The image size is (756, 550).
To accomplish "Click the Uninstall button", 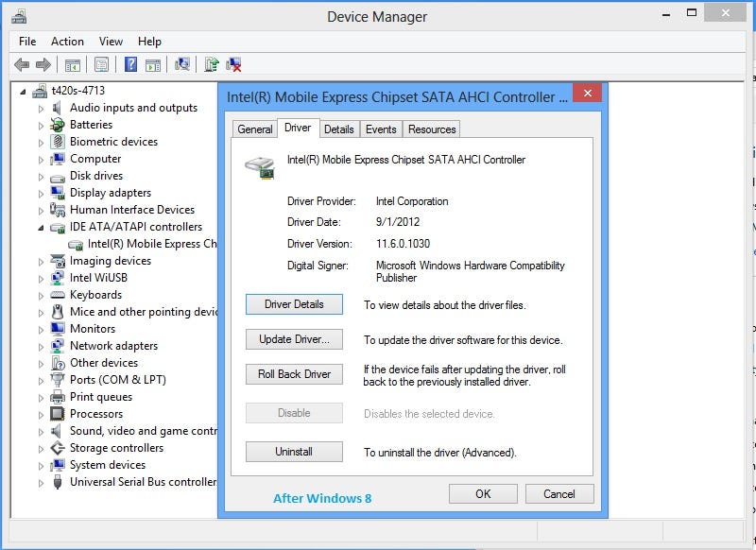I will pyautogui.click(x=294, y=452).
